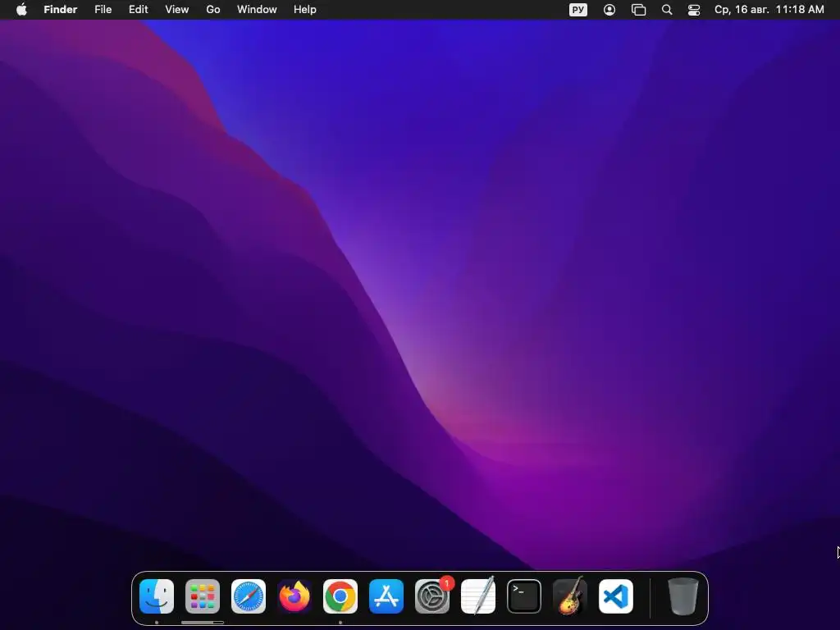Open the View menu
This screenshot has width=840, height=630.
click(177, 10)
